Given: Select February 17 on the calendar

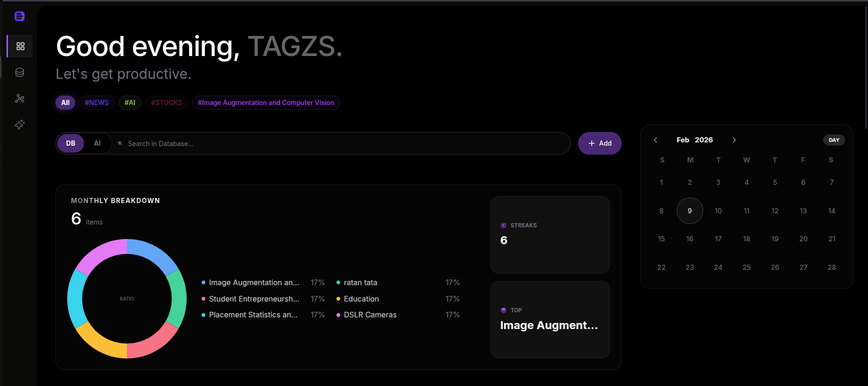Looking at the screenshot, I should click(718, 239).
